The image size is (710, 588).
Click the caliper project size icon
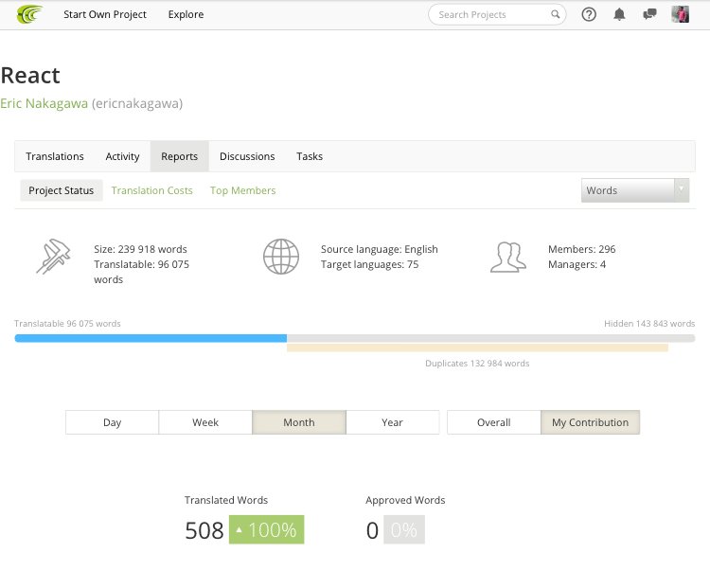pyautogui.click(x=53, y=257)
